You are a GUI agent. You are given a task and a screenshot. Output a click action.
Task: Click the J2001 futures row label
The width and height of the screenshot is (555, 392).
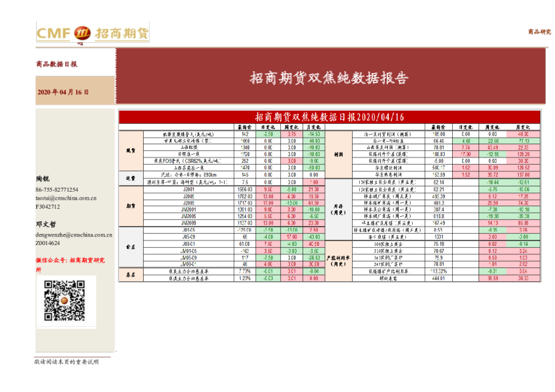coord(189,189)
